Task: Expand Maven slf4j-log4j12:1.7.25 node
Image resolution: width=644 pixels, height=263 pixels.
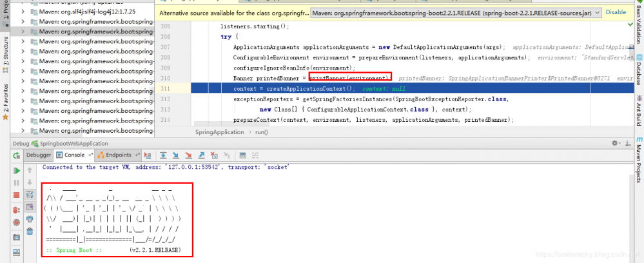Action: click(23, 11)
